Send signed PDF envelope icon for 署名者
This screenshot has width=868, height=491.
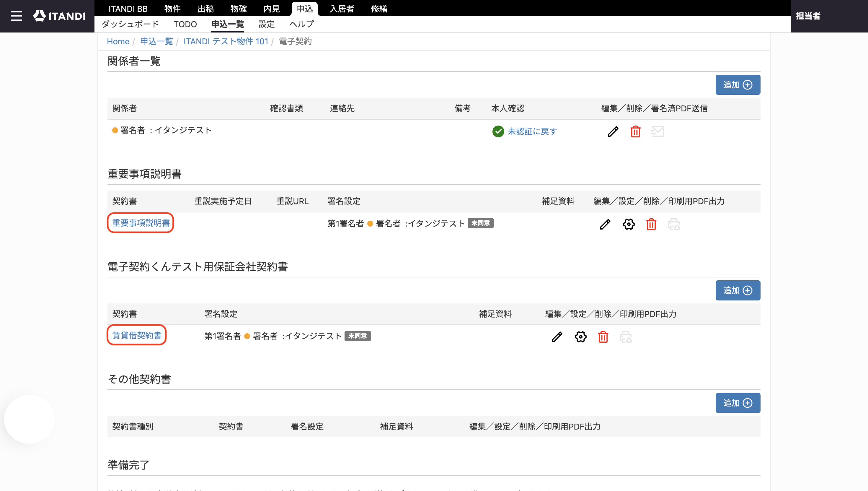(657, 131)
